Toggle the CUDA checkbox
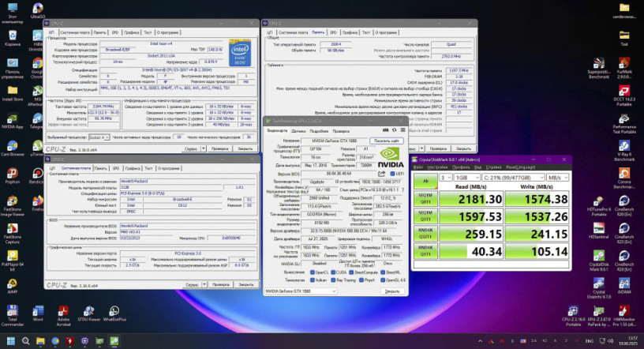The image size is (644, 349). (333, 272)
